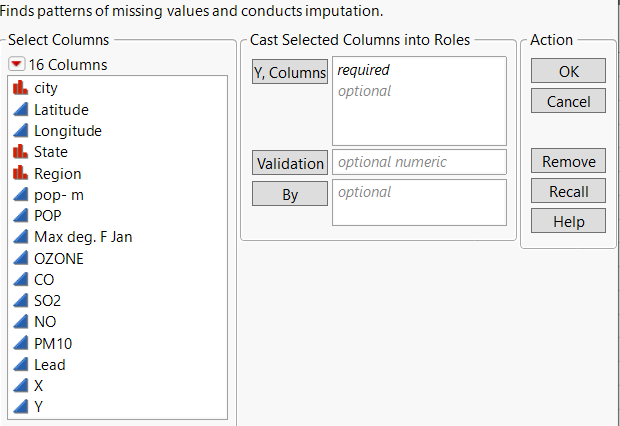This screenshot has height=426, width=620.
Task: Select the pop- m column
Action: 59,194
